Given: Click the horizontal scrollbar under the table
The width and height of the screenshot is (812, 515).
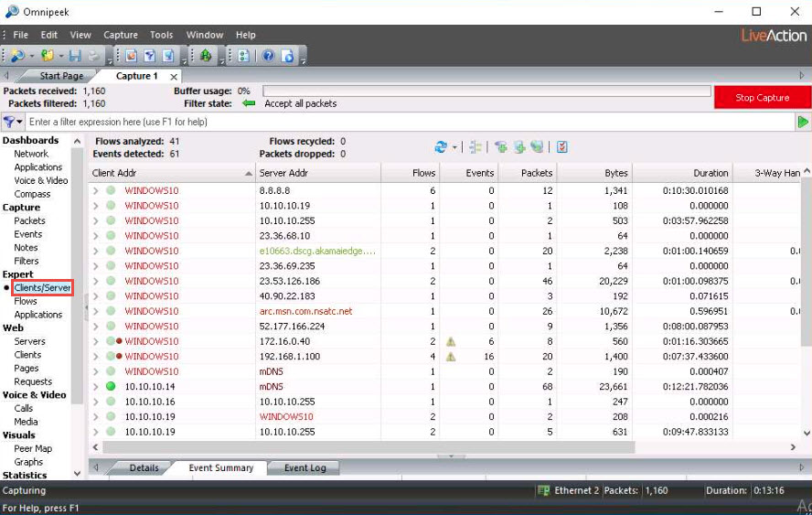Looking at the screenshot, I should [369, 447].
